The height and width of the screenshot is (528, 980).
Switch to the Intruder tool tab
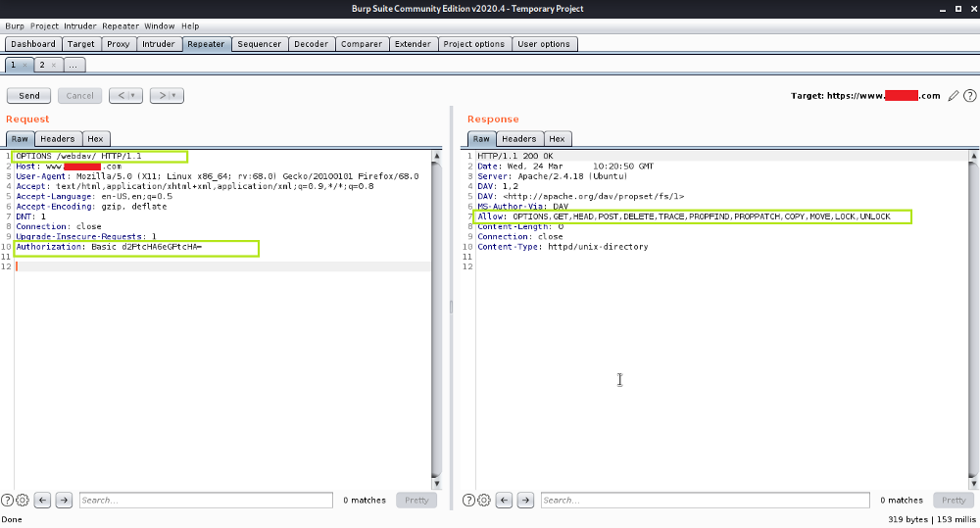coord(158,44)
